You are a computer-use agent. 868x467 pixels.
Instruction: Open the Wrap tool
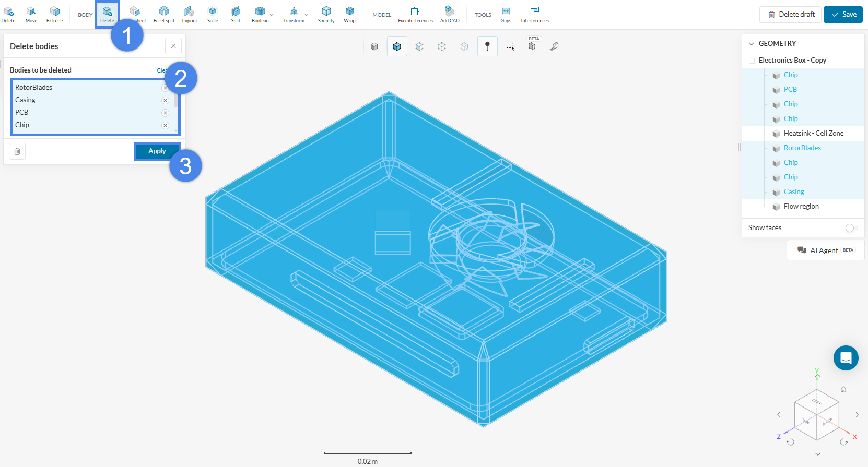pyautogui.click(x=349, y=14)
